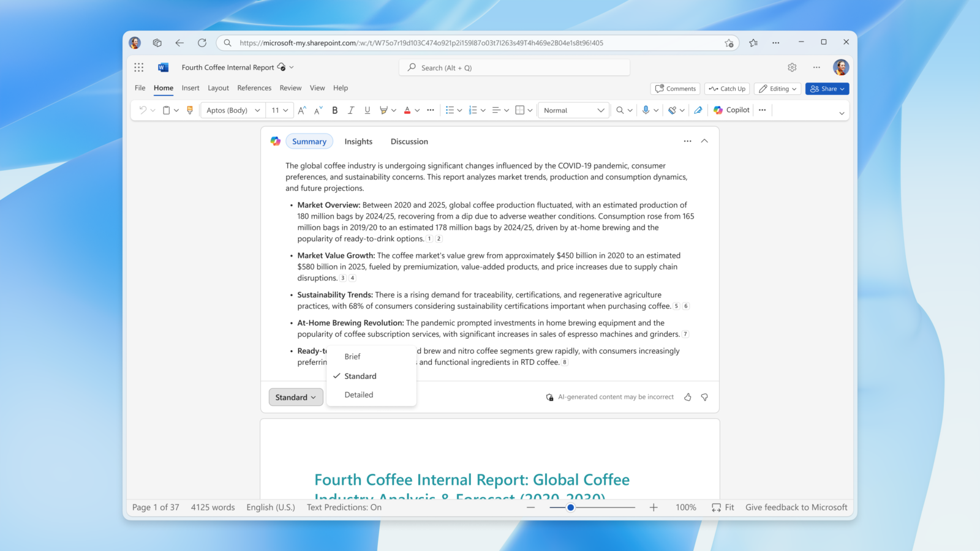Open the Editing mode dropdown
Image resolution: width=980 pixels, height=551 pixels.
[777, 88]
